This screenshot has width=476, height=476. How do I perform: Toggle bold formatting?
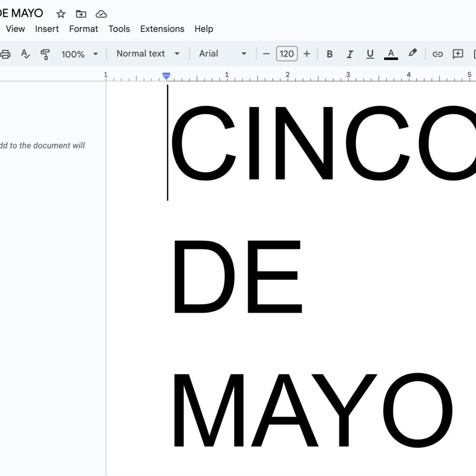coord(329,54)
